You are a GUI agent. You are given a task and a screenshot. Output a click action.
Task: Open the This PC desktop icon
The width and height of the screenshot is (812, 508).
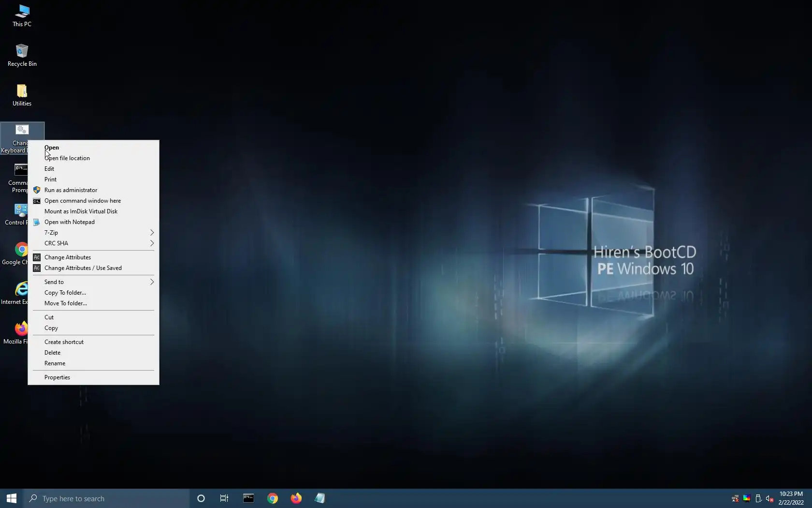[x=22, y=15]
